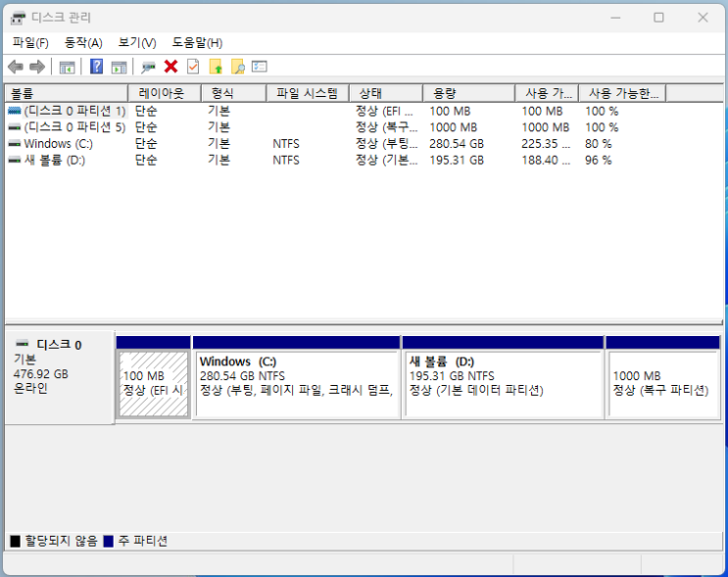Minimize the 디스크 관리 window

click(x=615, y=18)
